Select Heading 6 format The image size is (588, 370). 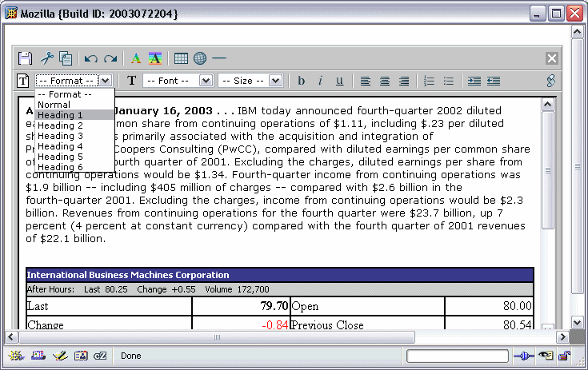click(x=74, y=167)
